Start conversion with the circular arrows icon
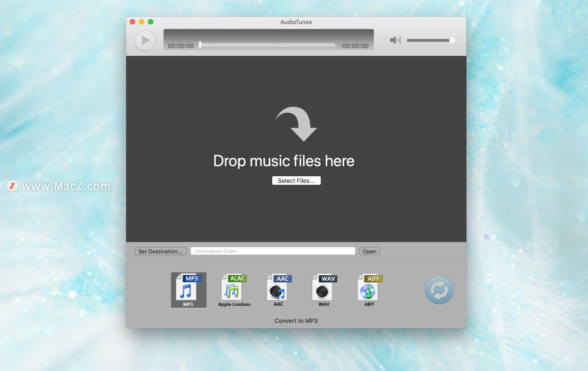Screen dimensions: 588x371 point(439,290)
